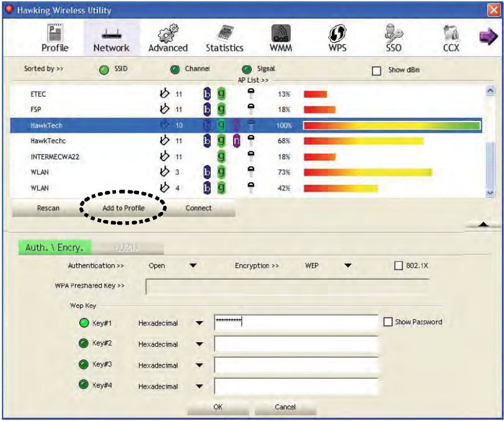Open the Key#1 Hexadecimal format dropdown
The image size is (504, 421).
tap(199, 323)
